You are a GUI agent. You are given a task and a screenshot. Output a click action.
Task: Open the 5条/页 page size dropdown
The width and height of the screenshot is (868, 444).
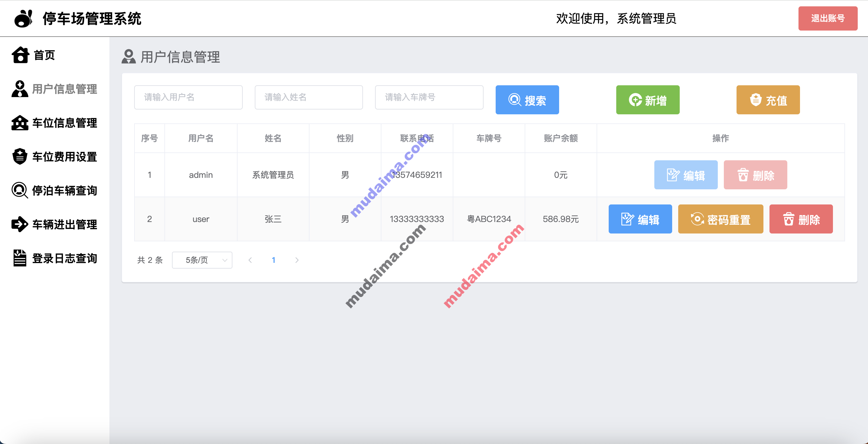coord(202,260)
